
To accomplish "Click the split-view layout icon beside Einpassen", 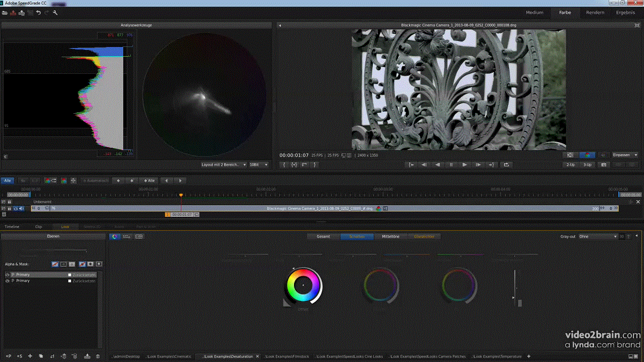I will pyautogui.click(x=570, y=155).
